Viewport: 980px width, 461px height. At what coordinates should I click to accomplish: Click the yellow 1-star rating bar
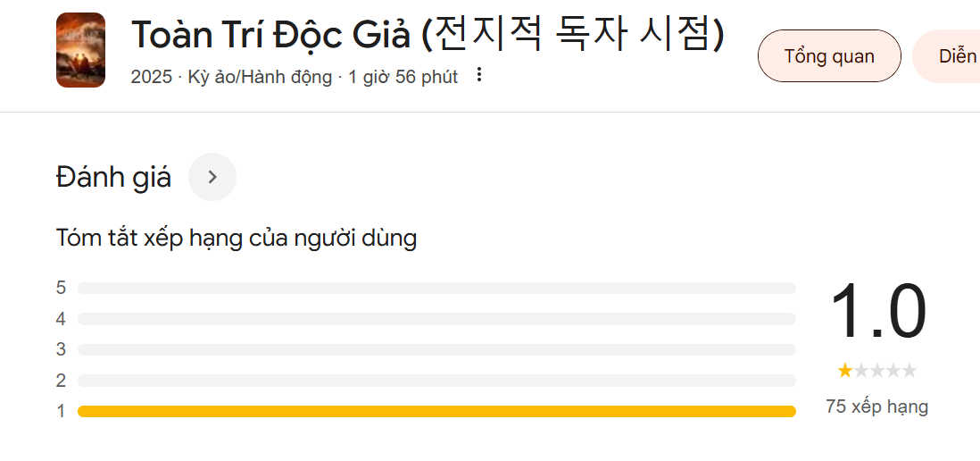coord(436,411)
